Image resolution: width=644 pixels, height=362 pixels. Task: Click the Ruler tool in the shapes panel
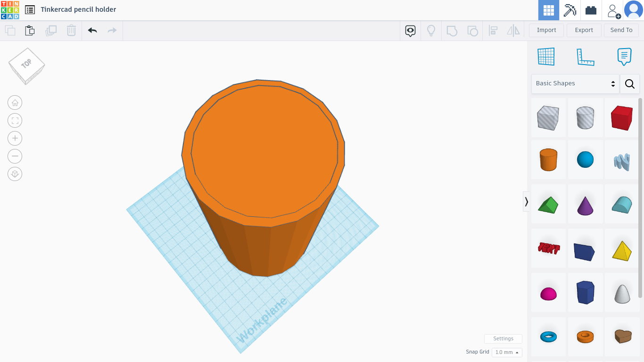(x=585, y=56)
